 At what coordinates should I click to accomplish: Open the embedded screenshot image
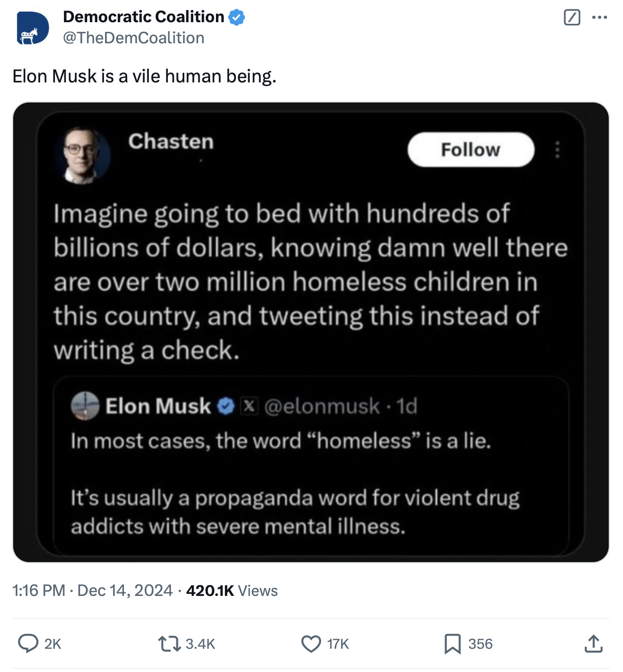tap(311, 332)
